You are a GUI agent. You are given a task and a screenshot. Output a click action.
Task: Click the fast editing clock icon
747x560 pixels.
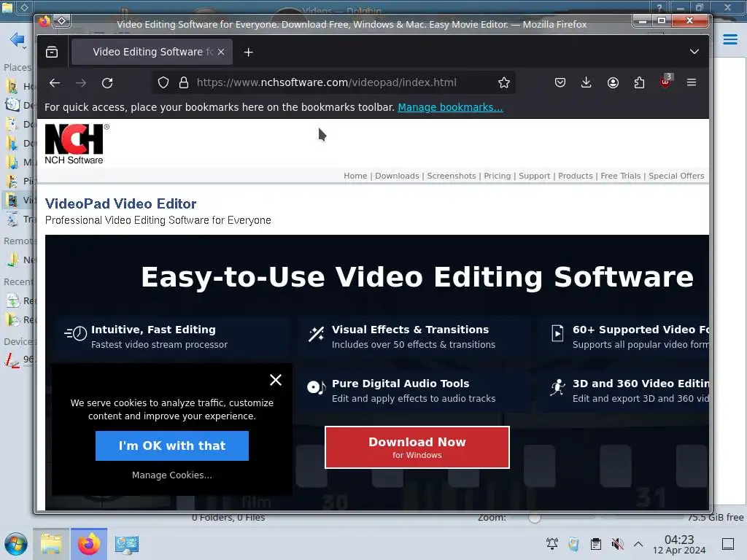click(75, 333)
